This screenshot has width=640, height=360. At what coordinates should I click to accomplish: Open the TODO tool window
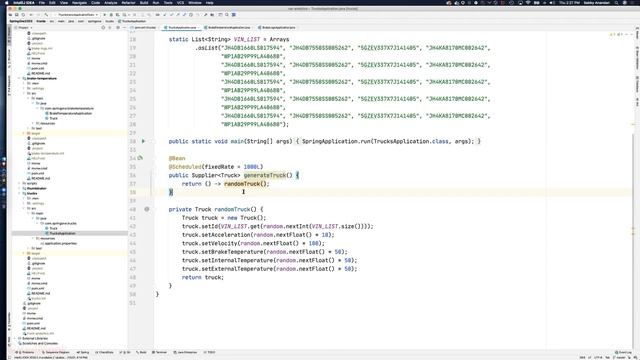pyautogui.click(x=210, y=352)
